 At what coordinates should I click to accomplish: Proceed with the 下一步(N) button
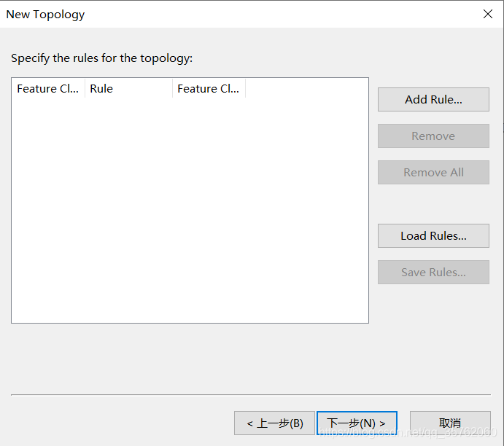point(357,423)
